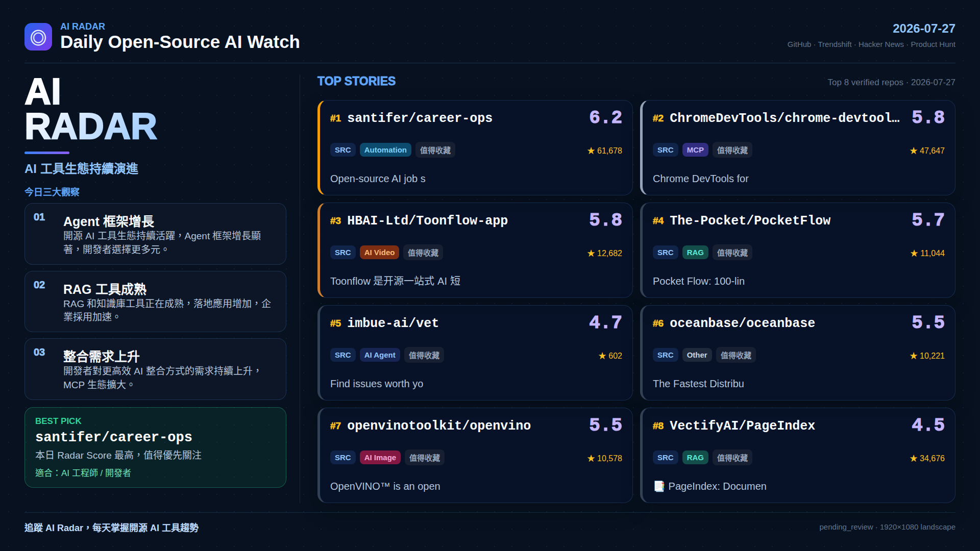
Task: Click 適合：AI 工程師 / 開發者 line
Action: click(x=83, y=473)
